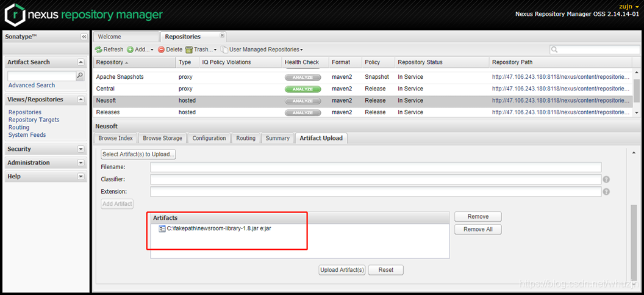Open the zujn user menu
644x295 pixels.
coord(629,6)
